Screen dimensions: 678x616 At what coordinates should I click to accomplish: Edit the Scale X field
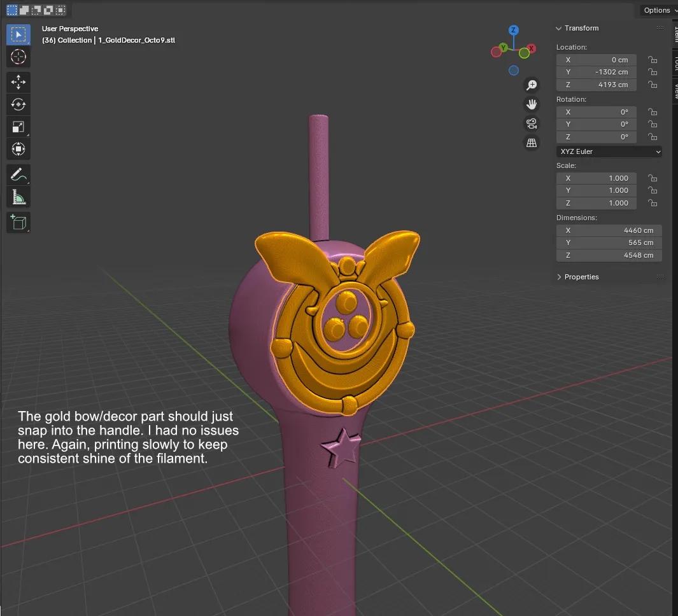[597, 178]
